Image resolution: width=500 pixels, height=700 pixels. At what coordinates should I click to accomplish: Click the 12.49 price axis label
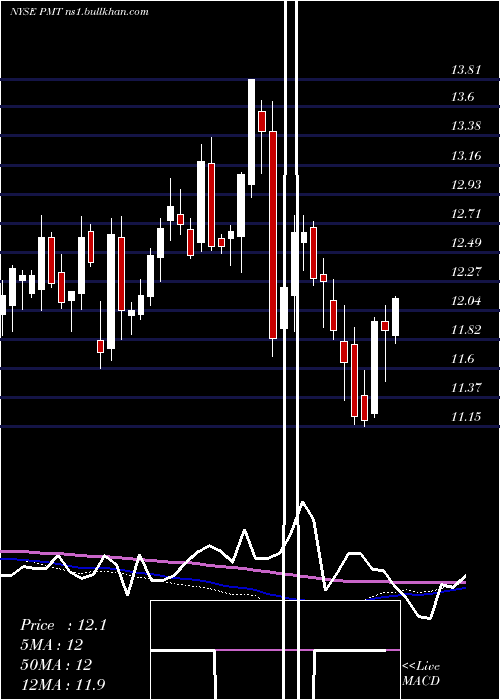pos(466,243)
